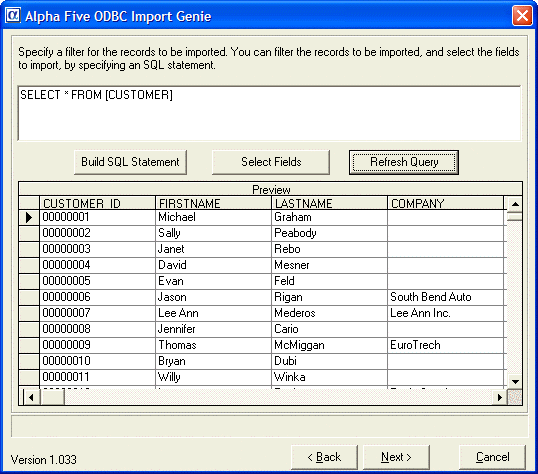Click cell 00000003
This screenshot has width=538, height=474.
pos(97,249)
